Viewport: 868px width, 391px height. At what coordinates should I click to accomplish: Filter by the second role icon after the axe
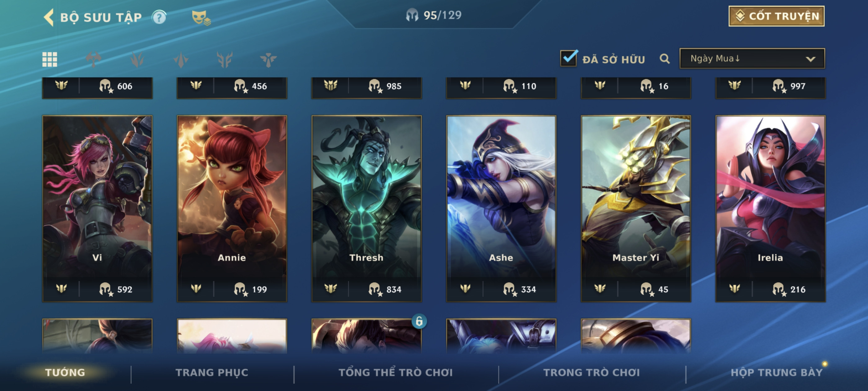[181, 60]
